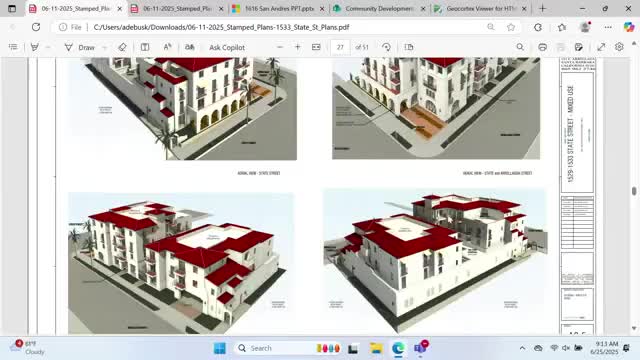The width and height of the screenshot is (640, 360).
Task: Open File Explorer from taskbar
Action: tap(376, 348)
